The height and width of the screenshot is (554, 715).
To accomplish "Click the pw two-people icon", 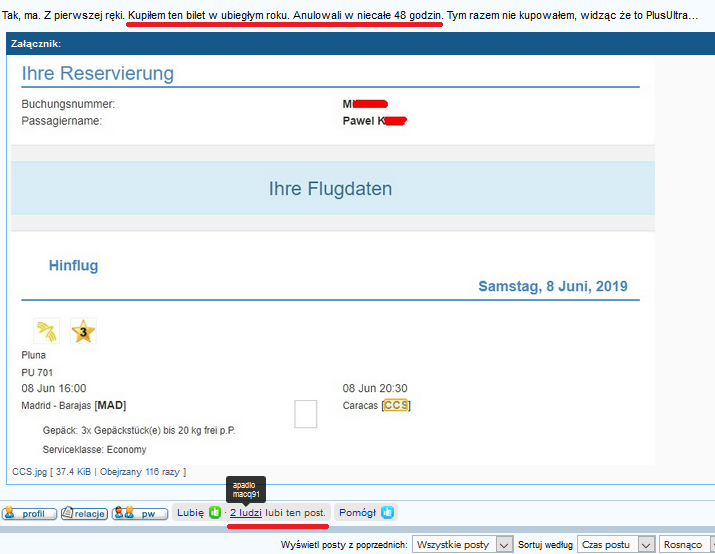I will click(124, 513).
